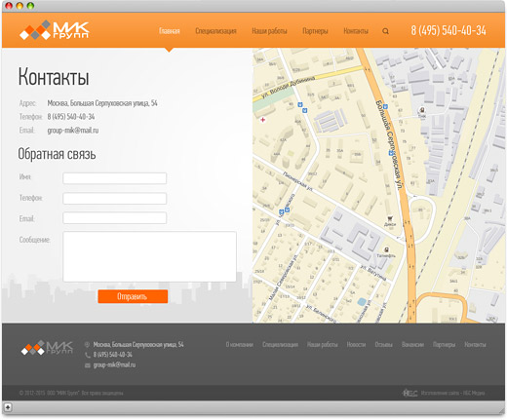The width and height of the screenshot is (507, 420).
Task: Click the footer link Наши работы
Action: tap(323, 344)
